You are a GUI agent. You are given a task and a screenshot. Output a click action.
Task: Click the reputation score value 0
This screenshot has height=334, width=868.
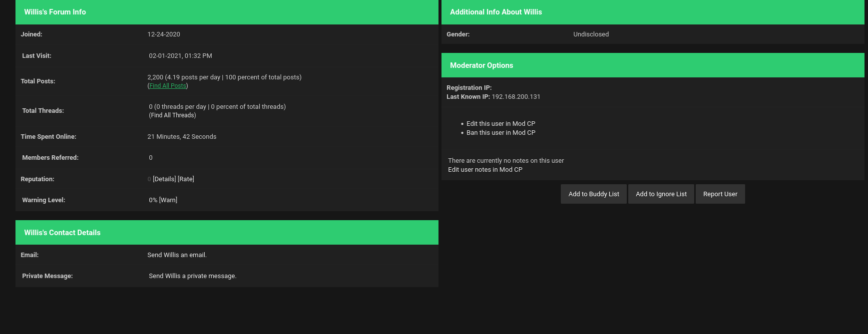[149, 179]
